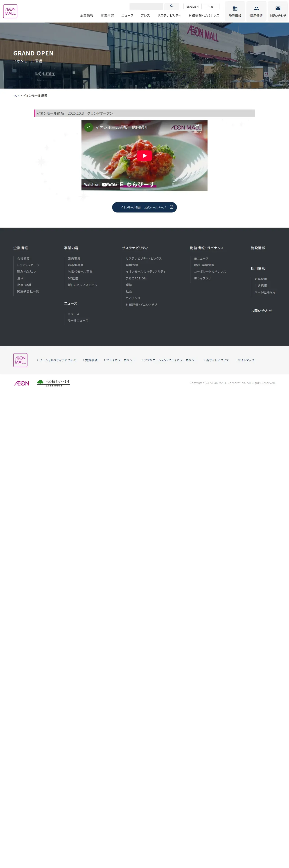Click footer サステナビリティトピックス link
The height and width of the screenshot is (868, 289).
click(x=144, y=258)
